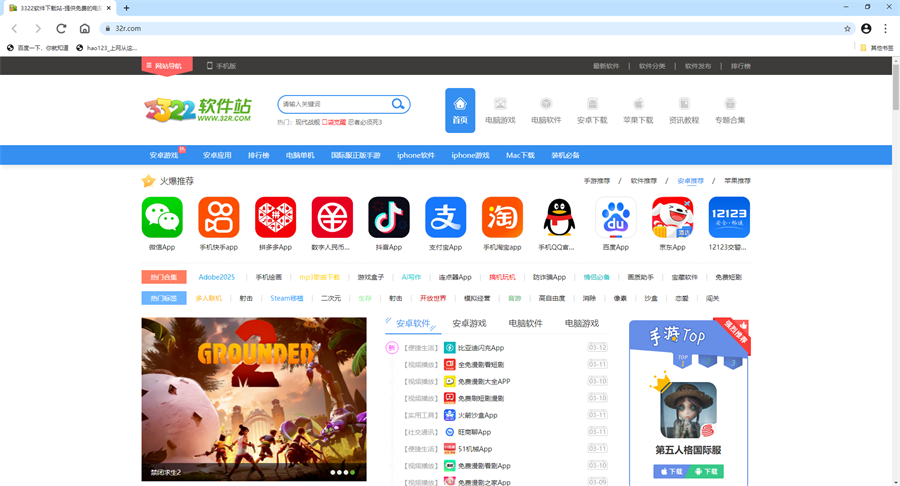900x486 pixels.
Task: Click the browser home icon
Action: [84, 28]
